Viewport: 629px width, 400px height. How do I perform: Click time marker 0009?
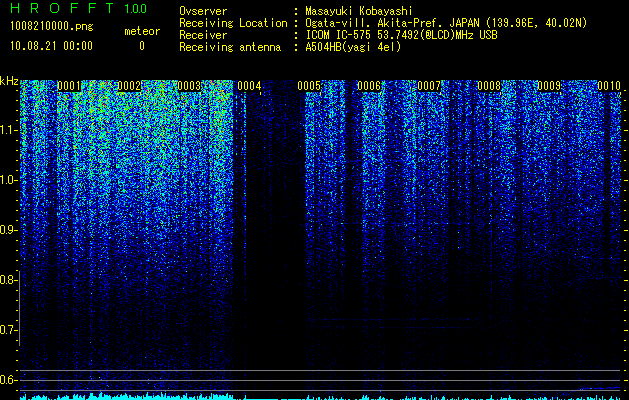[549, 86]
